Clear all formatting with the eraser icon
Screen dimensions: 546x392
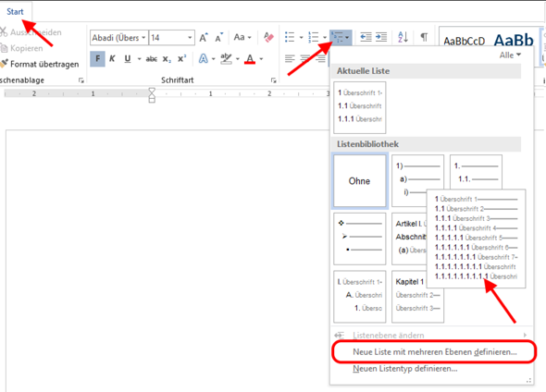point(268,37)
